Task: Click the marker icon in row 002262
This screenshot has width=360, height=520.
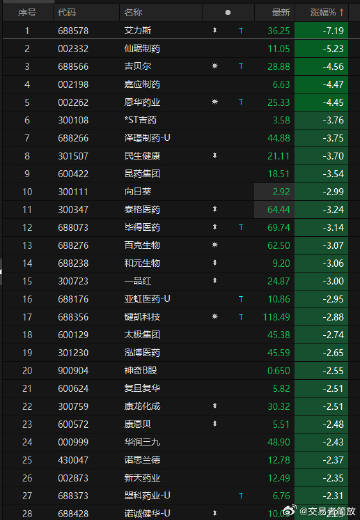Action: (215, 102)
